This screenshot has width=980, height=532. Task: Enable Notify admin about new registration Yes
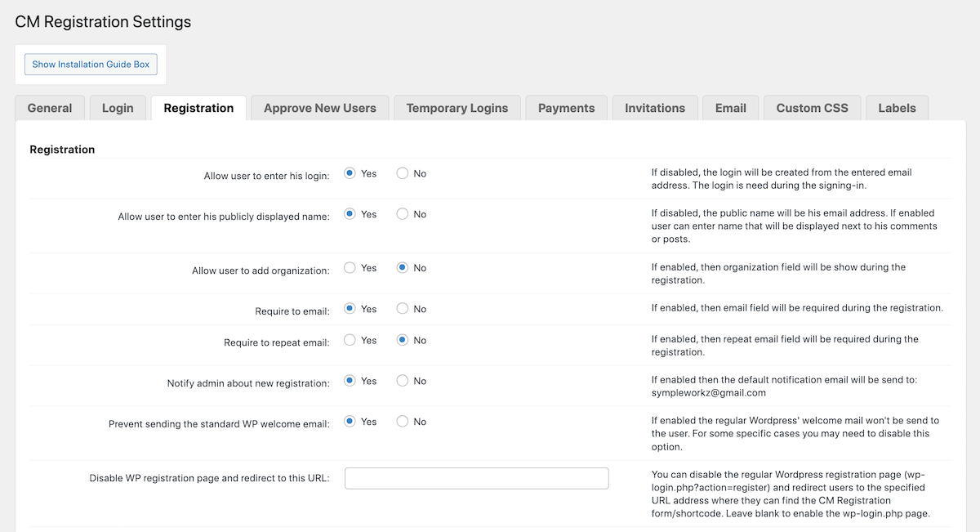(x=350, y=381)
